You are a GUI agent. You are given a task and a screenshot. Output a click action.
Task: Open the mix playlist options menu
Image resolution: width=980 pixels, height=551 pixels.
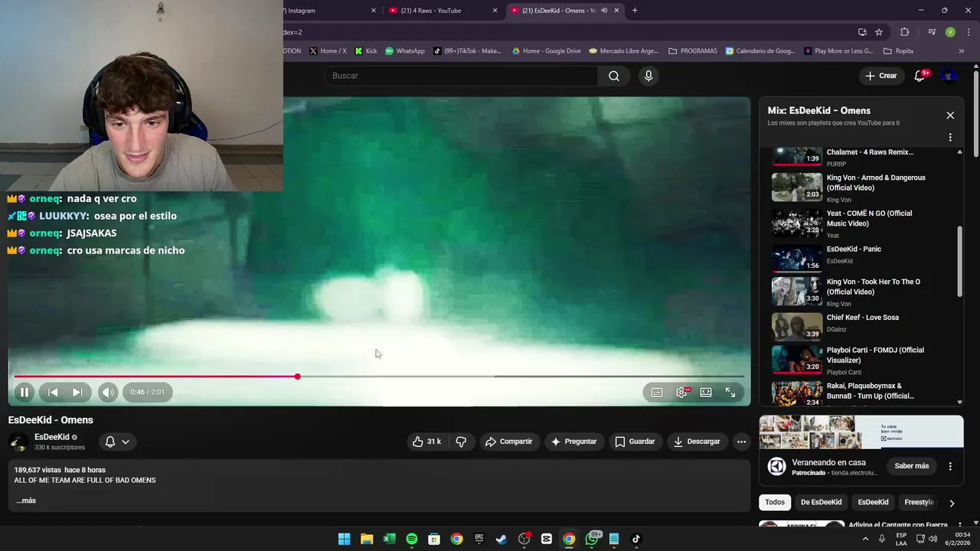point(950,138)
